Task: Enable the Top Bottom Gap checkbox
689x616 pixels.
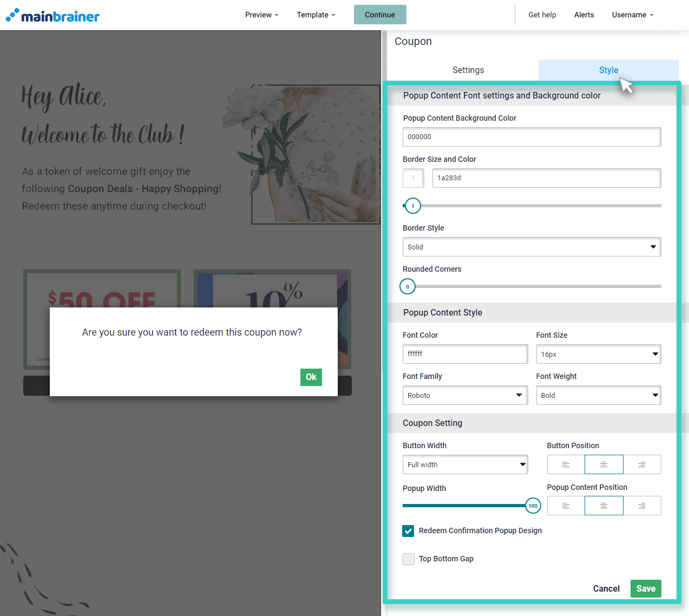Action: point(409,559)
